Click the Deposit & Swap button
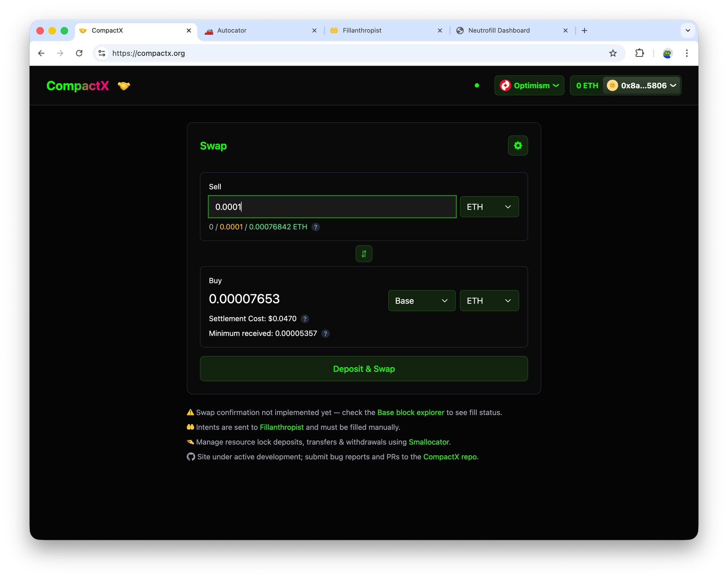The height and width of the screenshot is (579, 728). click(364, 369)
